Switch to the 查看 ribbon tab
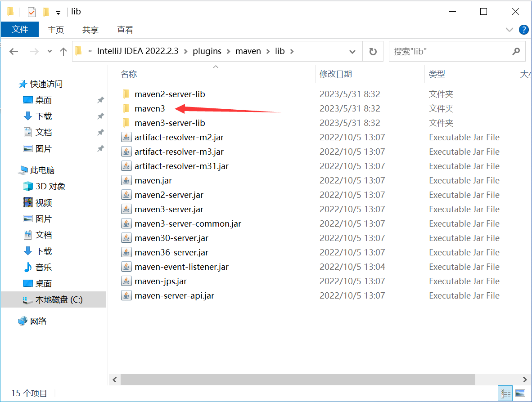 click(125, 30)
